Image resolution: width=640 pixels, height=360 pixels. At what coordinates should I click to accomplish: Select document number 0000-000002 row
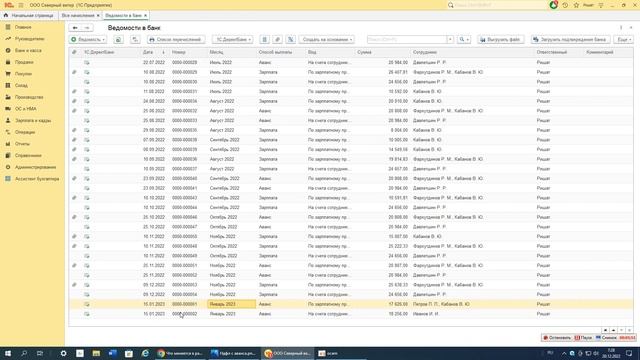[184, 314]
